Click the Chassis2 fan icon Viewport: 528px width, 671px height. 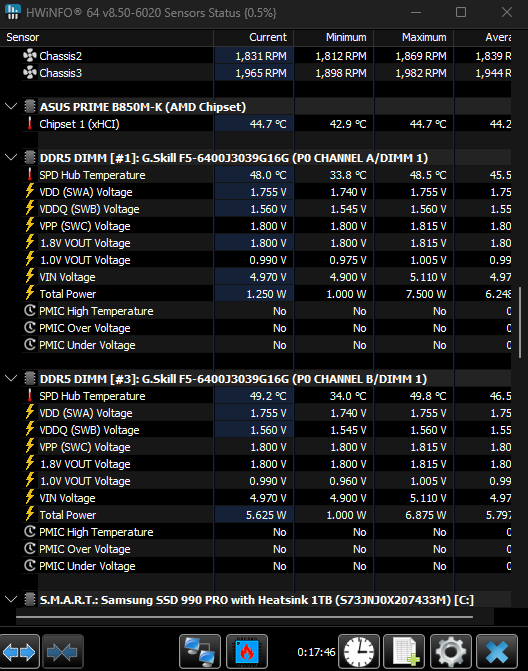(30, 56)
